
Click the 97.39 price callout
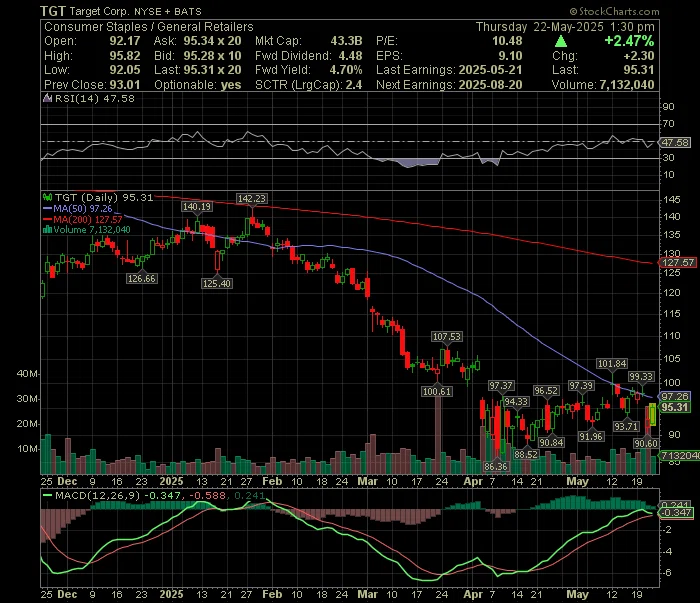pyautogui.click(x=580, y=386)
